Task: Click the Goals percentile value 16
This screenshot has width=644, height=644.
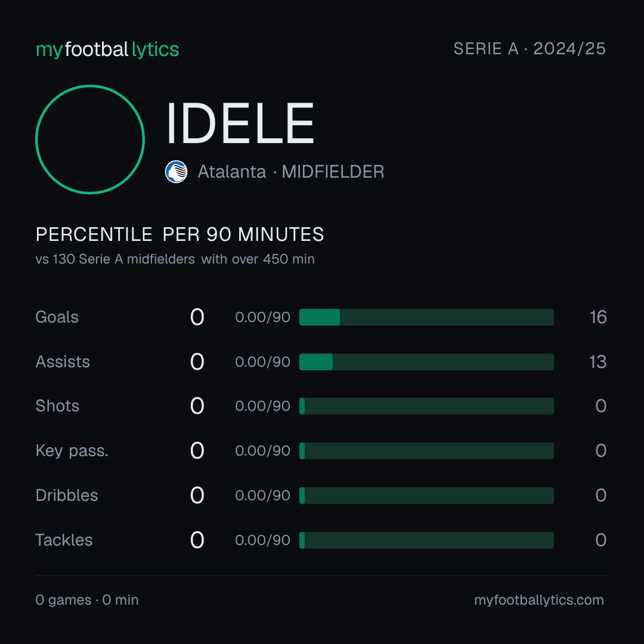Action: (598, 317)
